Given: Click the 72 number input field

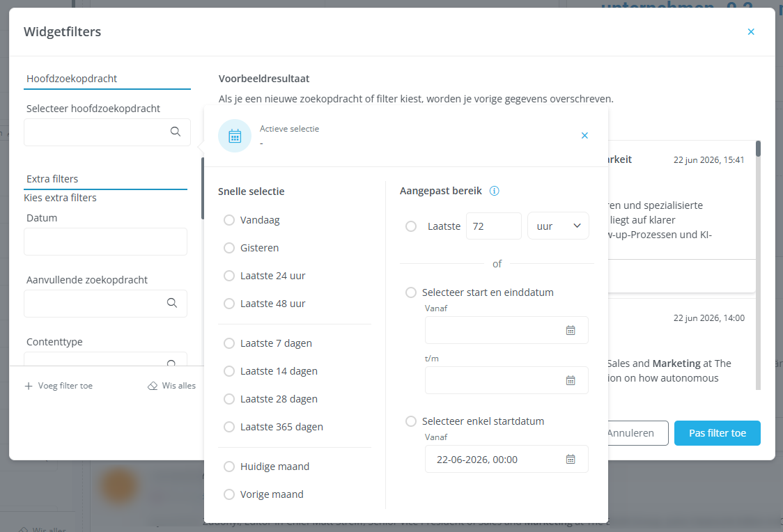Looking at the screenshot, I should pos(494,226).
